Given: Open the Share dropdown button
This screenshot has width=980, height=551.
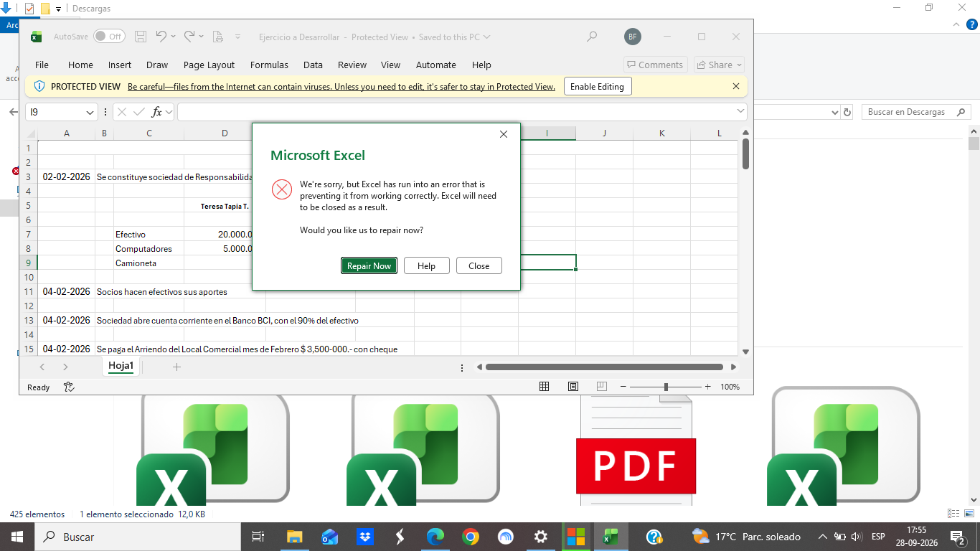Looking at the screenshot, I should pos(719,65).
